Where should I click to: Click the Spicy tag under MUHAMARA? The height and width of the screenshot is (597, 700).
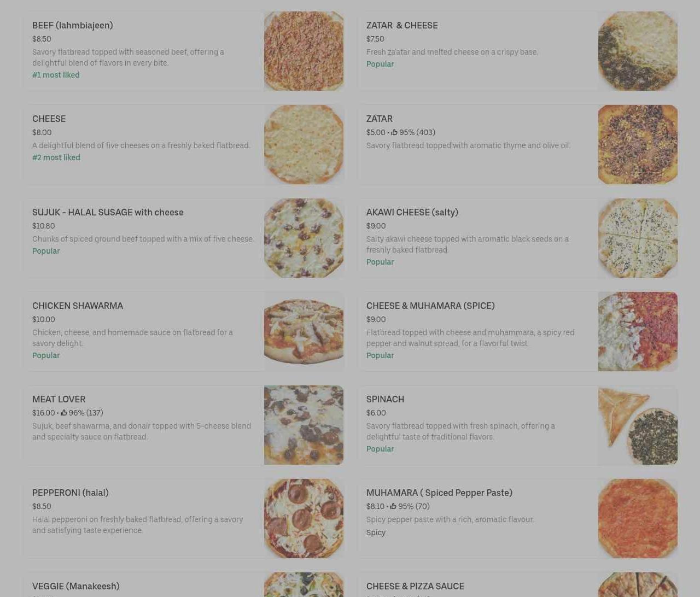376,532
